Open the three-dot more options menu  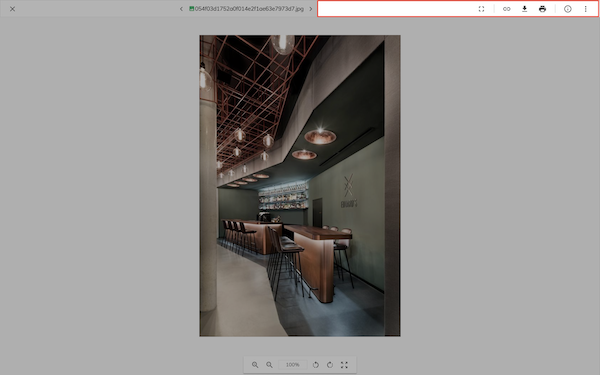585,9
